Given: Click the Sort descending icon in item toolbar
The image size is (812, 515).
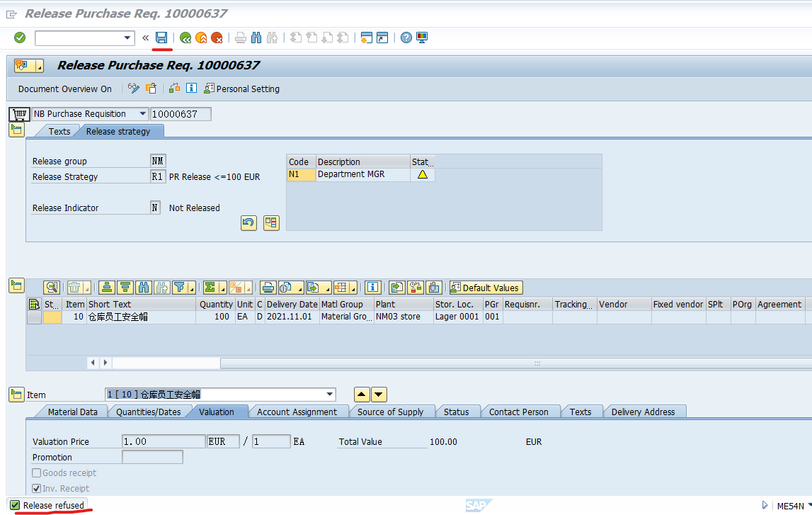Looking at the screenshot, I should 125,288.
